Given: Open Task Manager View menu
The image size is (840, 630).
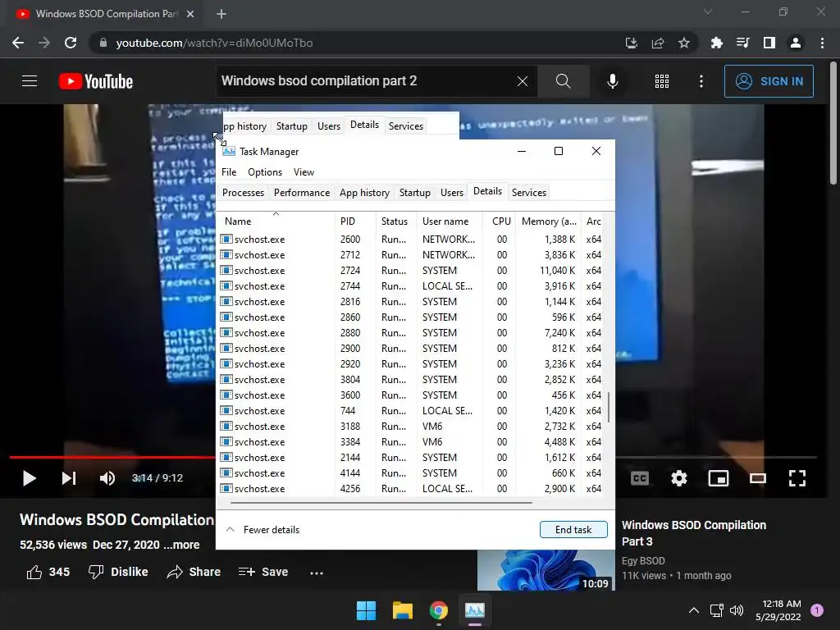Looking at the screenshot, I should (x=304, y=172).
